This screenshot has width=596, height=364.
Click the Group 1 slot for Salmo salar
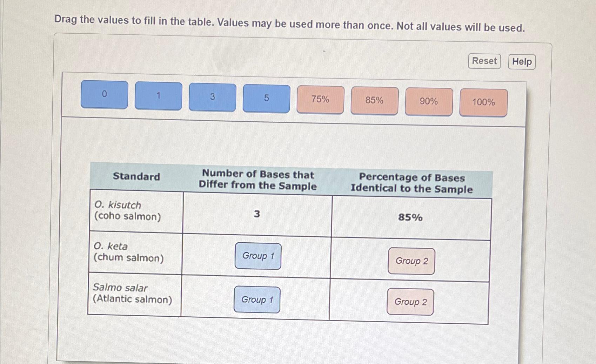(257, 300)
